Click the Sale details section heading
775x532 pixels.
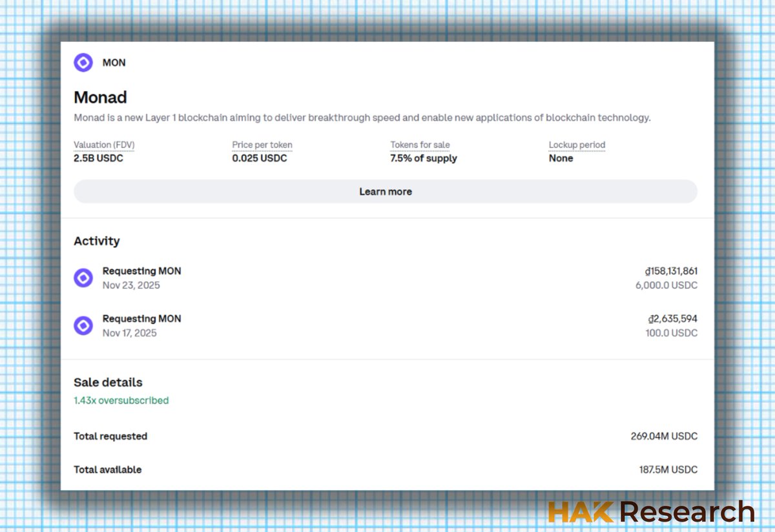point(108,382)
